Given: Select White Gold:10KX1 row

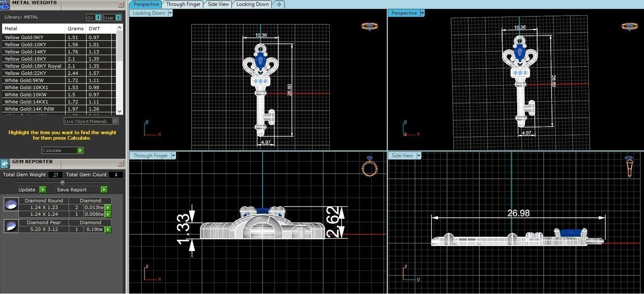Looking at the screenshot, I should (59, 87).
